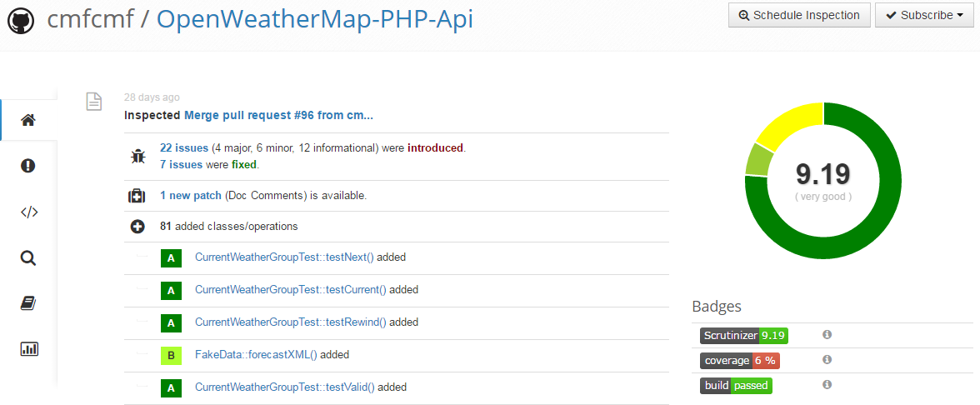Click the A rating badge for testCurrent()

click(171, 290)
